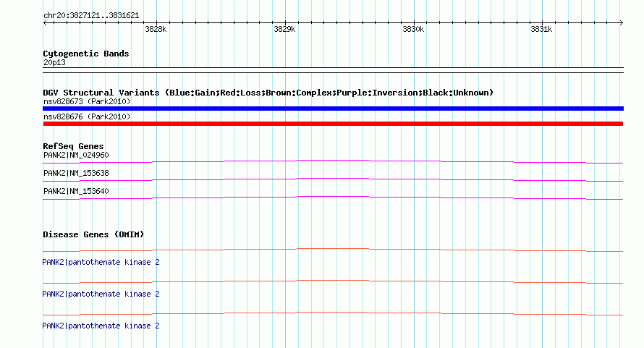644x348 pixels.
Task: Open the nsv828673 (Park2010) variant label
Action: [87, 101]
